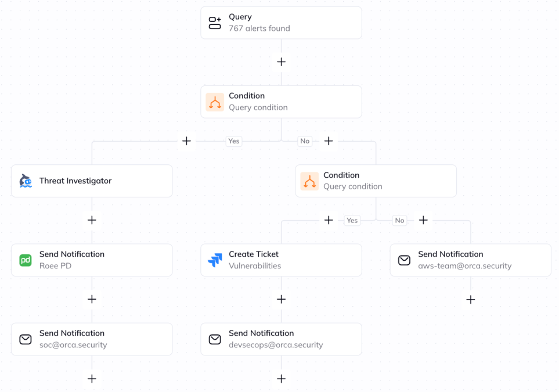Image resolution: width=559 pixels, height=392 pixels.
Task: Select the Send Notification Roee PD node
Action: (92, 260)
